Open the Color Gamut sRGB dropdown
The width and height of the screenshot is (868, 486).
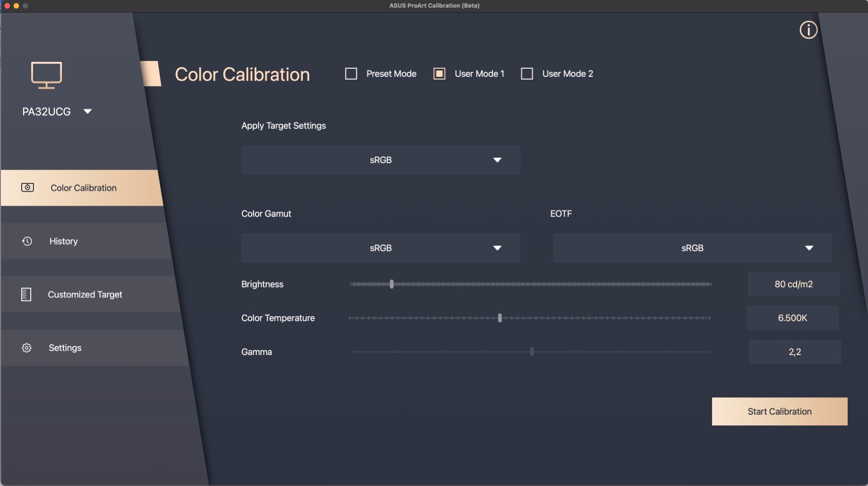(381, 248)
